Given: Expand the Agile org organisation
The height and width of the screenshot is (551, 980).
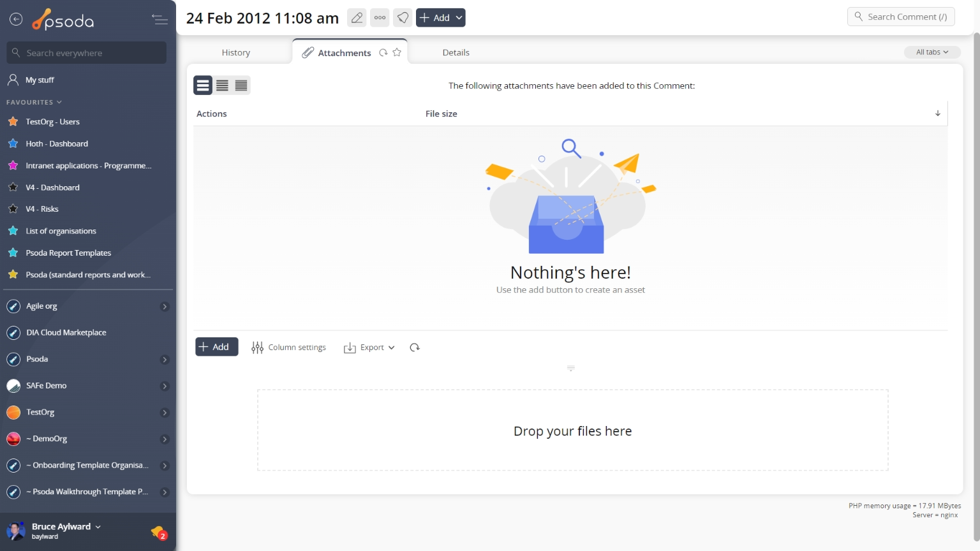Looking at the screenshot, I should [165, 307].
